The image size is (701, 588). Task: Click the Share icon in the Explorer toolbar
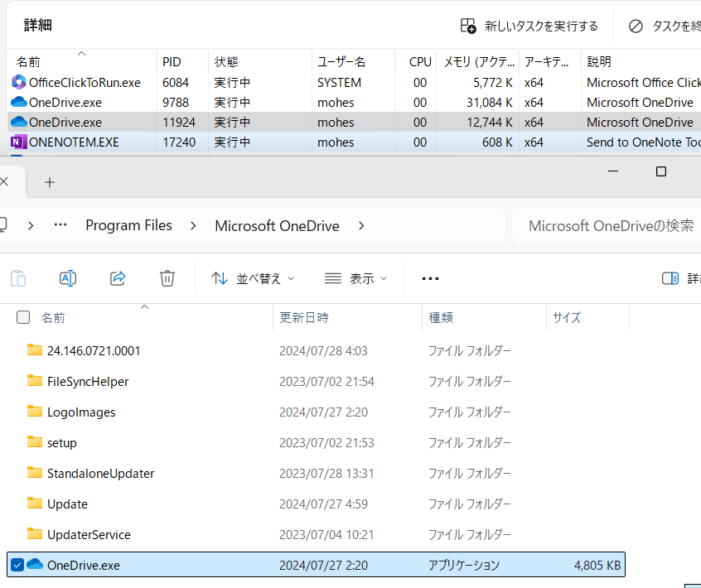point(118,278)
